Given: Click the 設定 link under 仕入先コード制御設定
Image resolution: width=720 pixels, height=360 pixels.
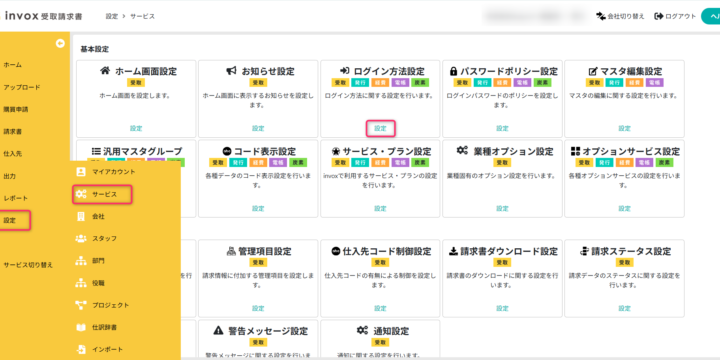Looking at the screenshot, I should coord(380,309).
